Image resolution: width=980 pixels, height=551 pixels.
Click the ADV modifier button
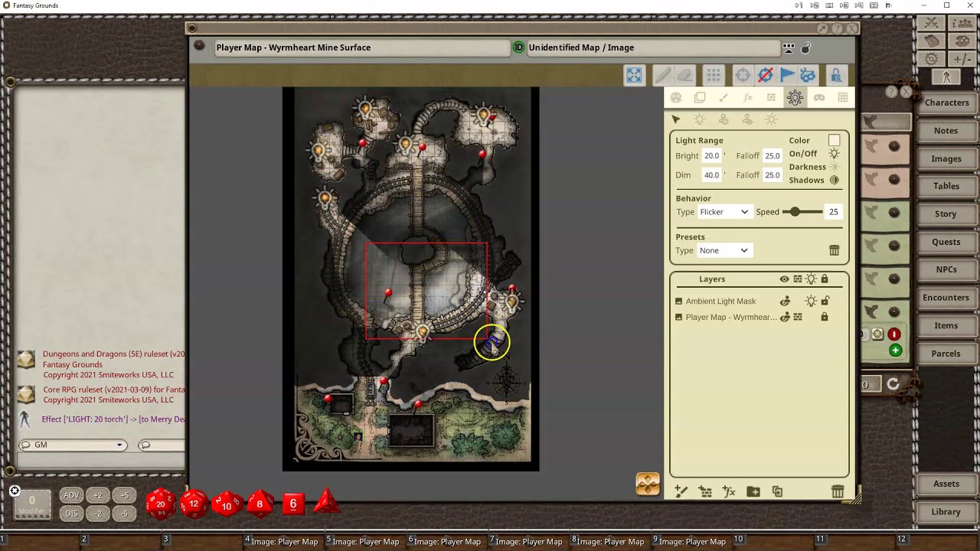tap(71, 495)
